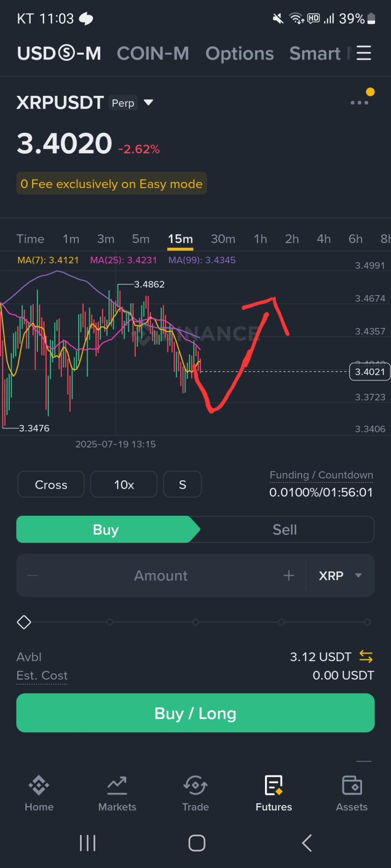Viewport: 391px width, 868px height.
Task: Tap the minus icon in Amount field
Action: pyautogui.click(x=33, y=575)
